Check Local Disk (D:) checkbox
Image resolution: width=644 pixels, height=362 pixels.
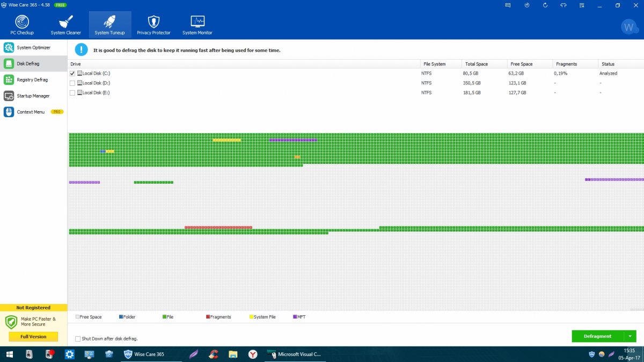(72, 83)
